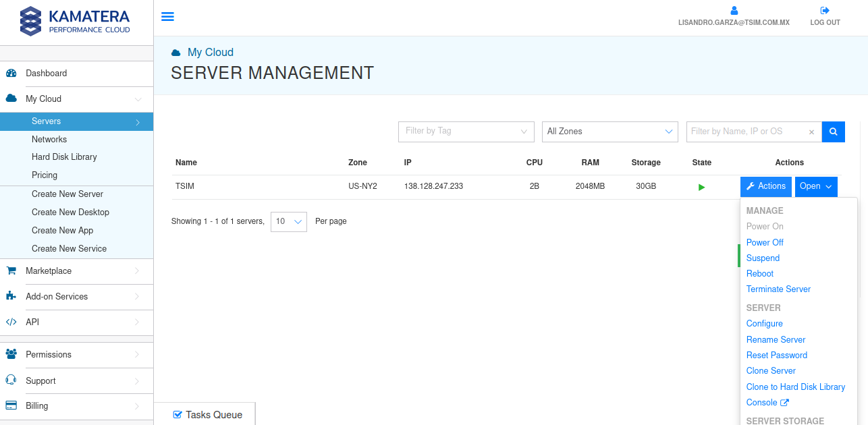Choose Reboot in the Actions menu
This screenshot has width=868, height=425.
(760, 273)
